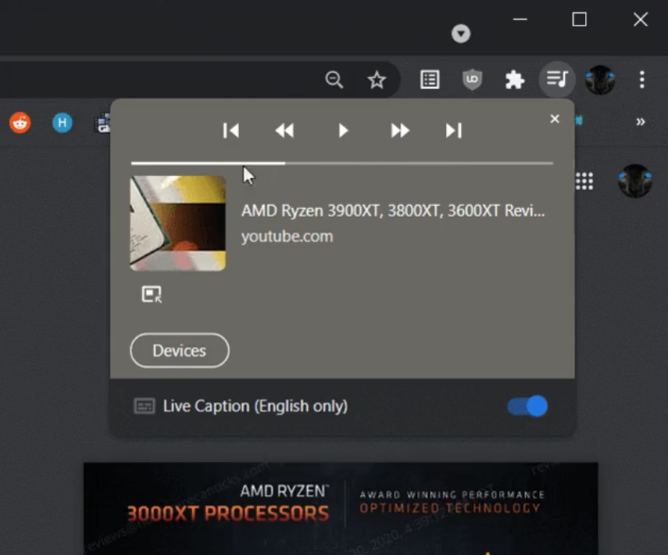Open the Google account avatar on page

635,181
